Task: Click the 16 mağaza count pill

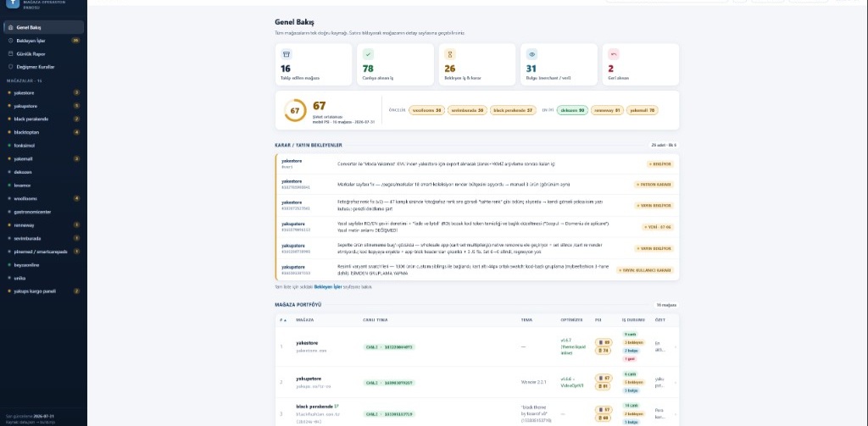Action: click(666, 305)
